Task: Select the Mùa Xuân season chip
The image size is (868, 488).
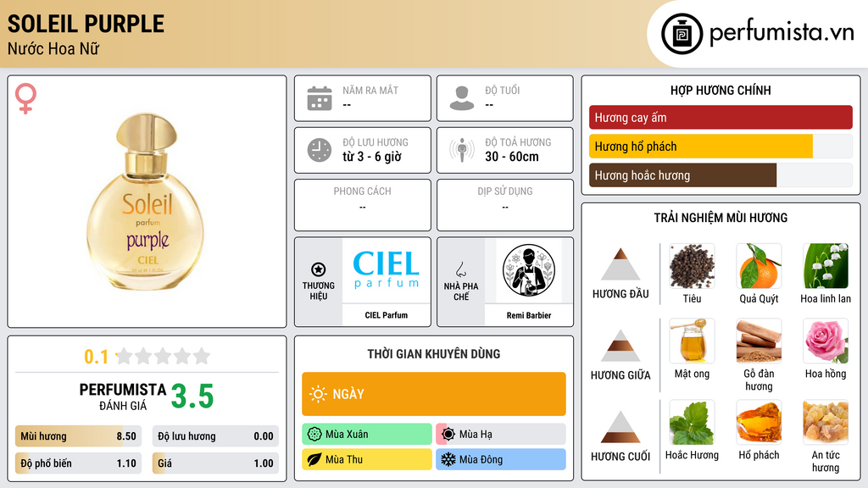Action: pos(367,435)
